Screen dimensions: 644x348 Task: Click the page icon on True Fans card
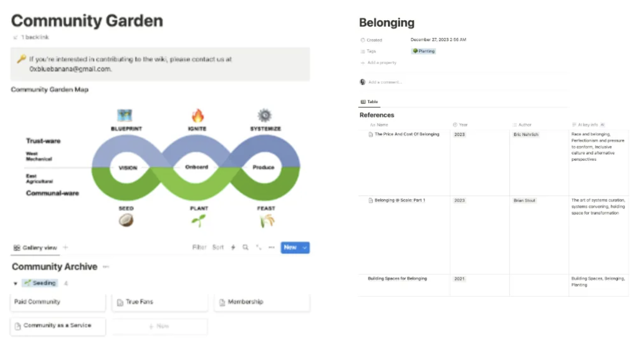click(120, 302)
